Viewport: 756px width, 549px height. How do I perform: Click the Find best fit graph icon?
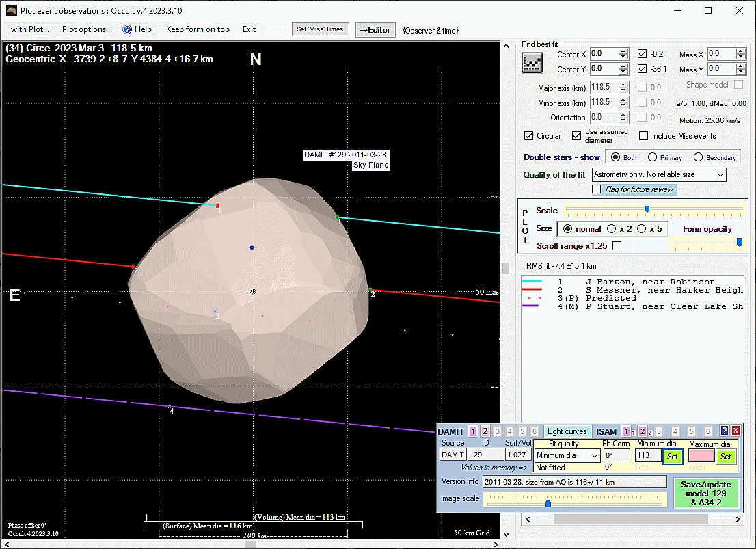pyautogui.click(x=532, y=63)
